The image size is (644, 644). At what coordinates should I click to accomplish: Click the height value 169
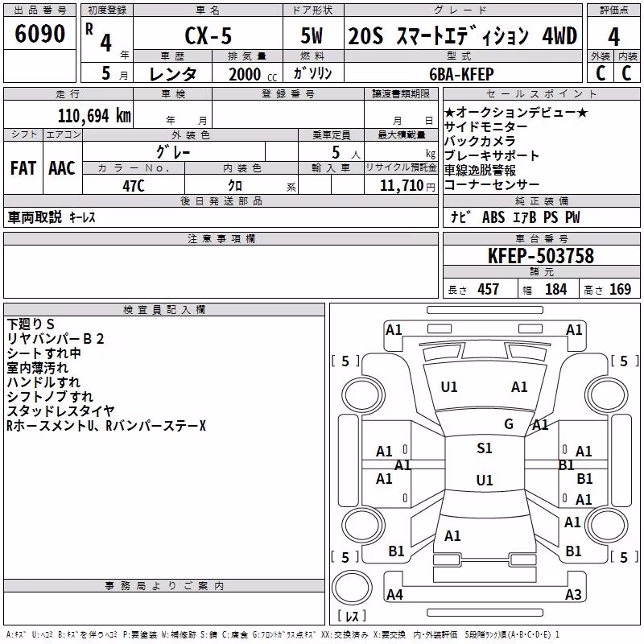pyautogui.click(x=620, y=289)
